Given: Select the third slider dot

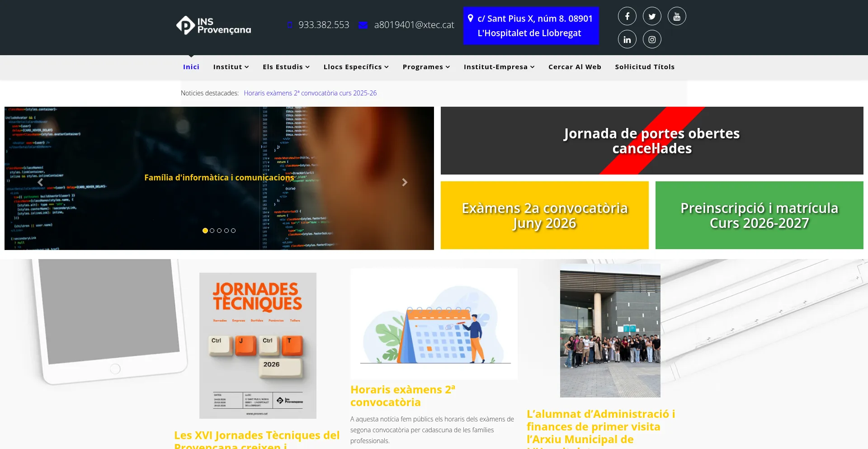Looking at the screenshot, I should (219, 231).
